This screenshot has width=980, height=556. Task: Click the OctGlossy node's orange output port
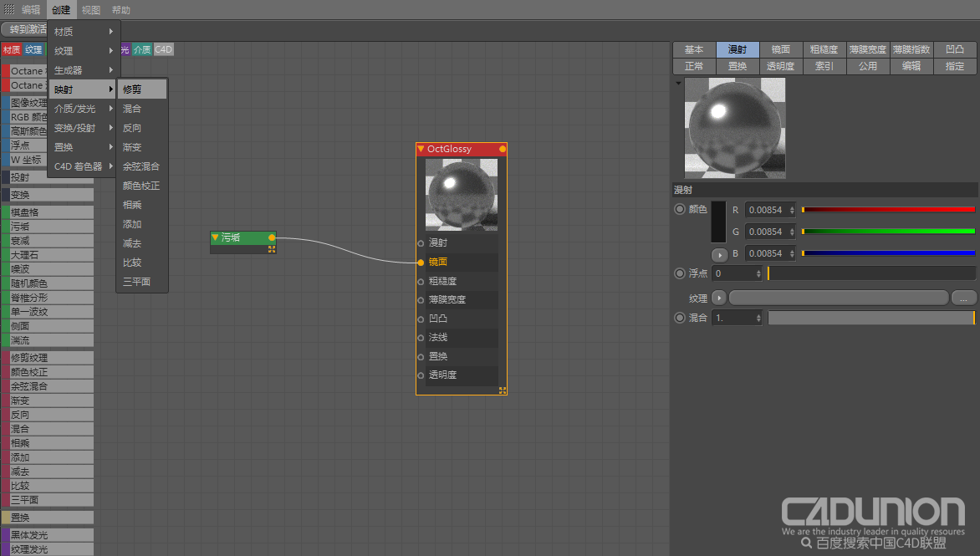[x=503, y=149]
